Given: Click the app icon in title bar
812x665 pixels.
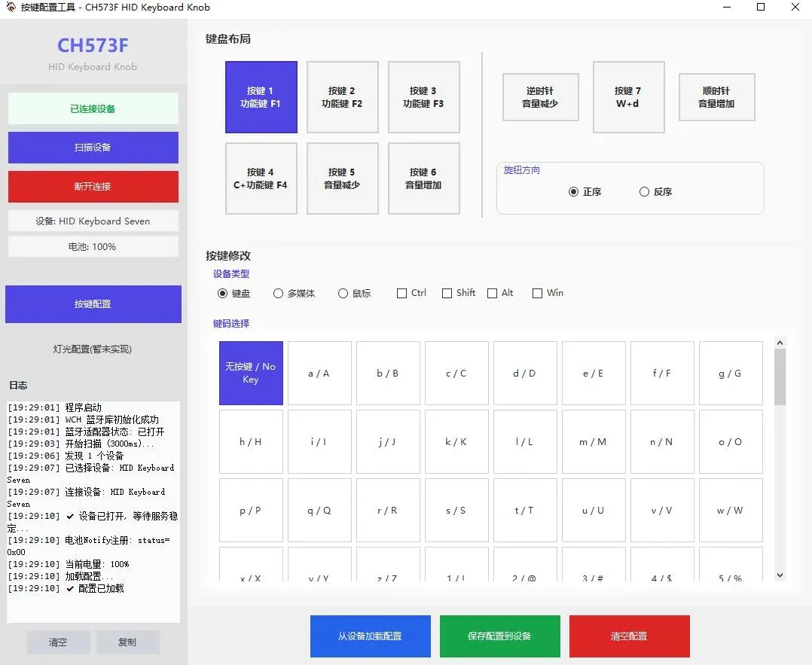Looking at the screenshot, I should tap(11, 8).
